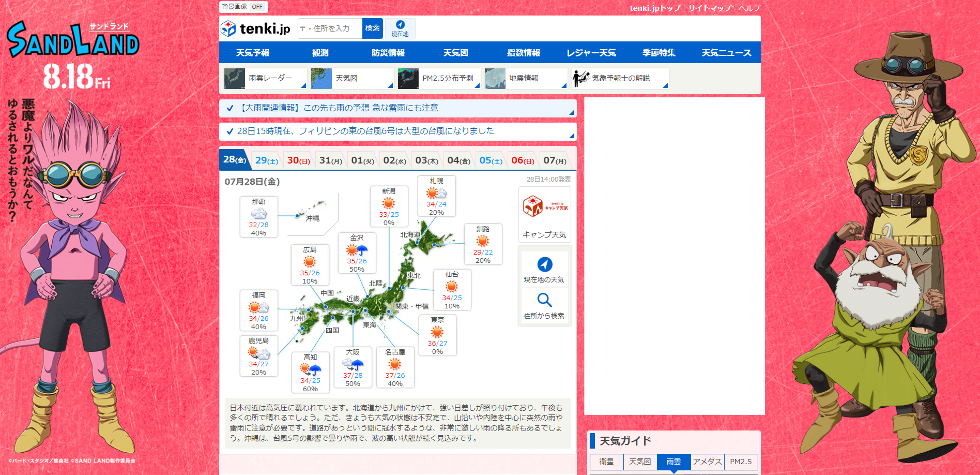Switch to the 04(金) date tab
Viewport: 980px width, 475px height.
[x=459, y=160]
